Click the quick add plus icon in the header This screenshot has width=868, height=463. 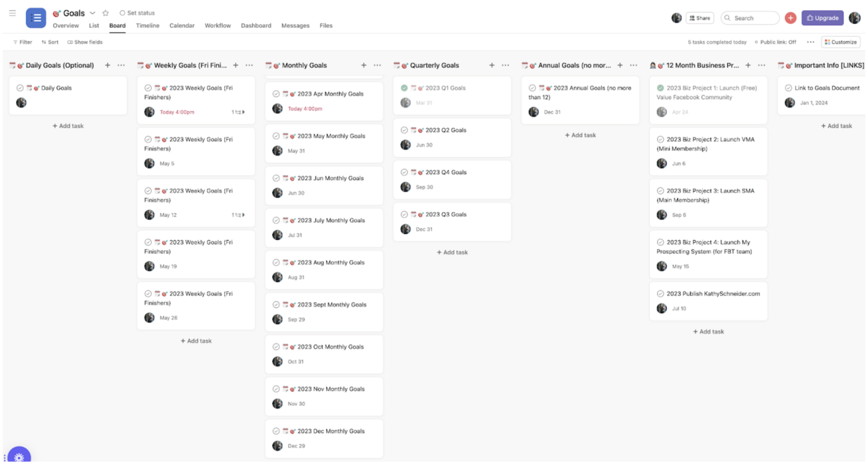click(791, 18)
